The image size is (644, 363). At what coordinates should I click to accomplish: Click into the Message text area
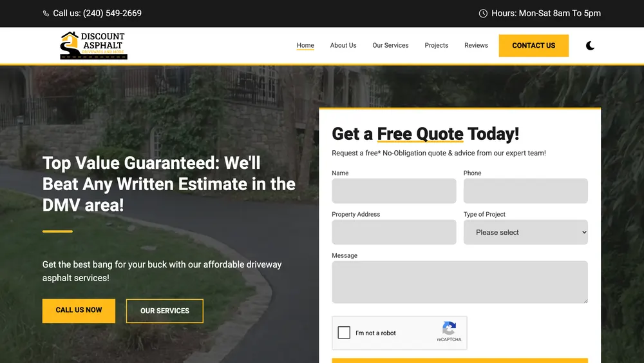(460, 282)
